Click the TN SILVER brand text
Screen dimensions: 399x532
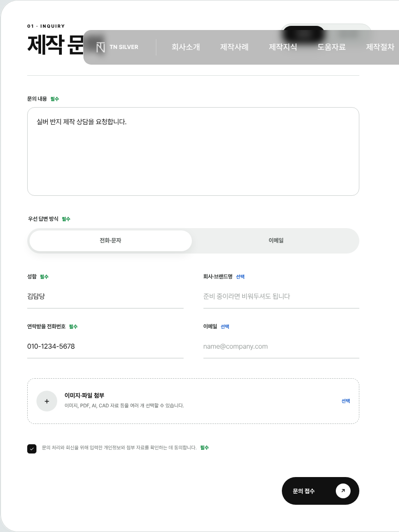(124, 47)
